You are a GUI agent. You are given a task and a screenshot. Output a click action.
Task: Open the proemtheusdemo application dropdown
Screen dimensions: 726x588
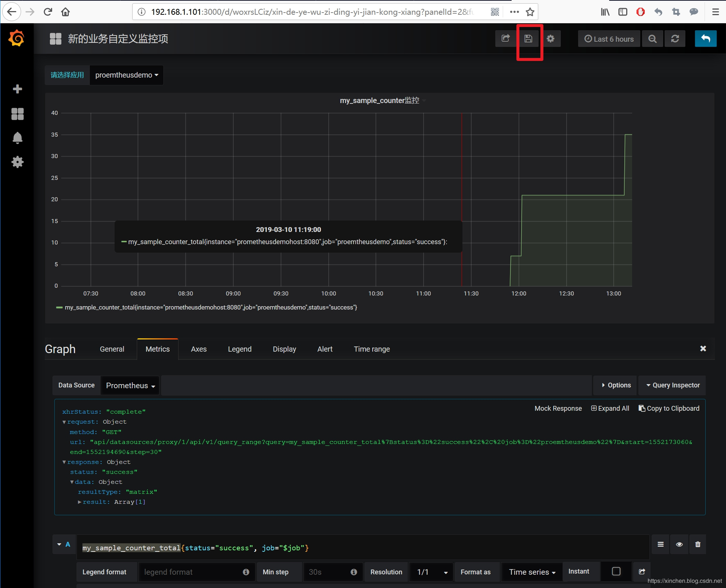pos(126,75)
